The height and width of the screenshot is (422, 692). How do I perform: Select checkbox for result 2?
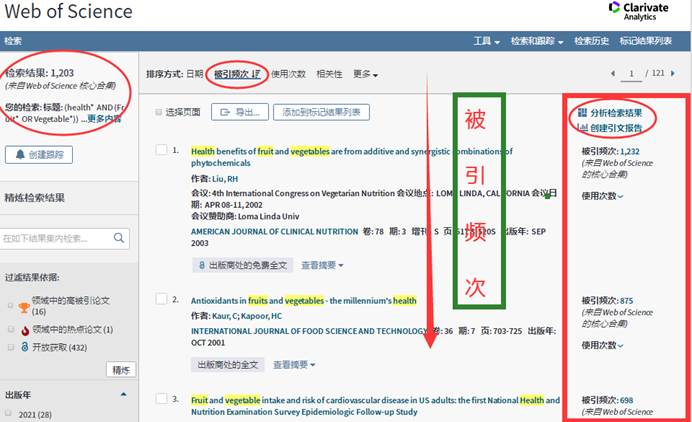(x=162, y=299)
